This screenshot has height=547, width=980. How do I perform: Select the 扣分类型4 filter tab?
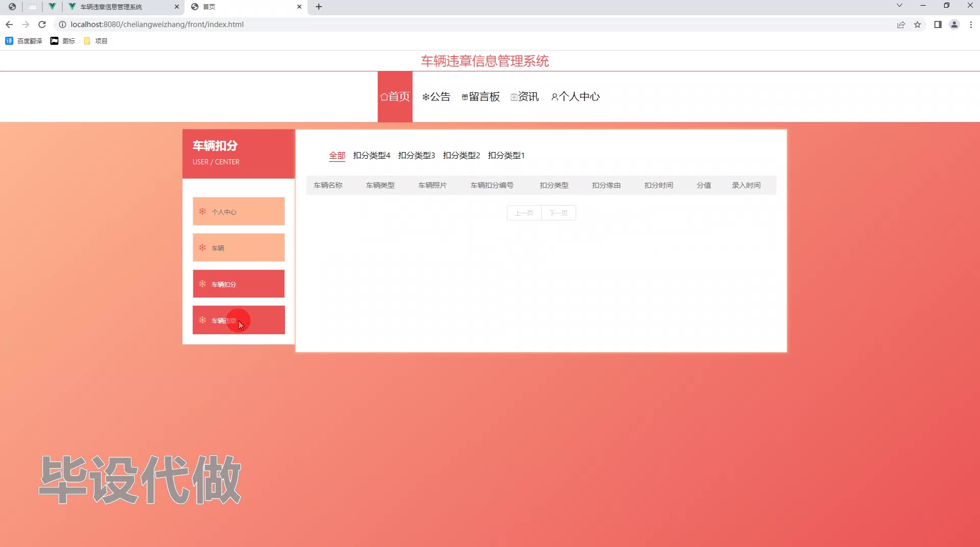tap(371, 155)
